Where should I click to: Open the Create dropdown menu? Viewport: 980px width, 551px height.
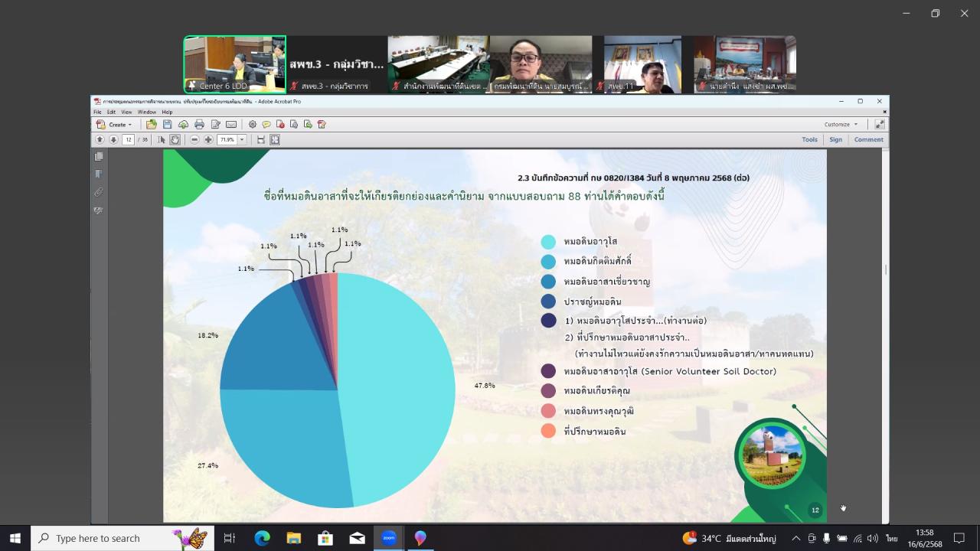pyautogui.click(x=115, y=124)
